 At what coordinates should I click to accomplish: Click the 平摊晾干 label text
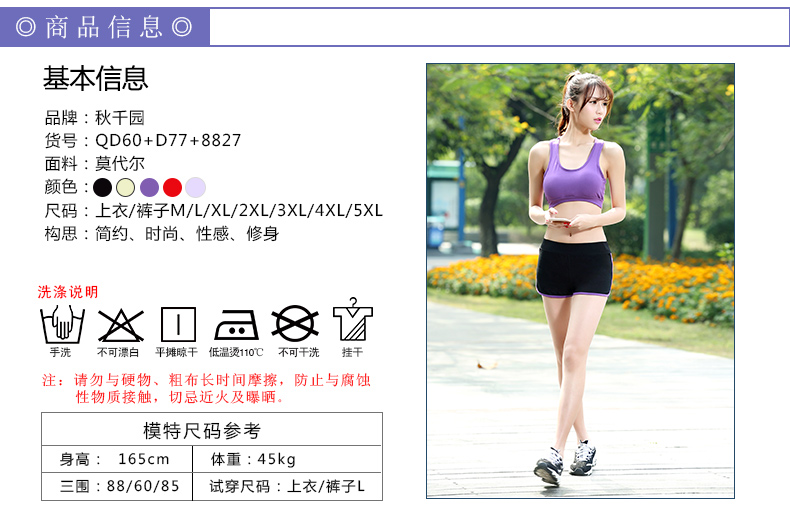pos(176,352)
